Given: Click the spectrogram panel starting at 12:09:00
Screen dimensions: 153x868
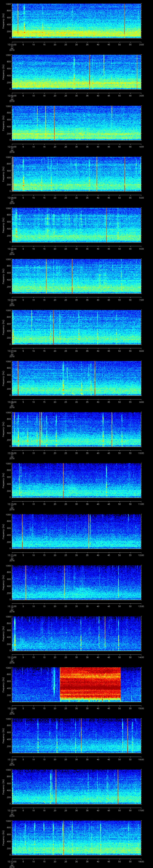Looking at the screenshot, I should click(76, 429).
